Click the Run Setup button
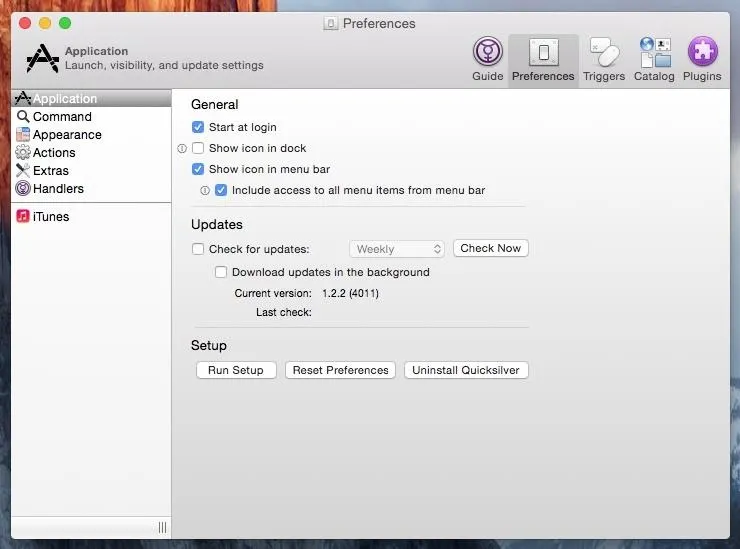The width and height of the screenshot is (740, 549). (236, 370)
